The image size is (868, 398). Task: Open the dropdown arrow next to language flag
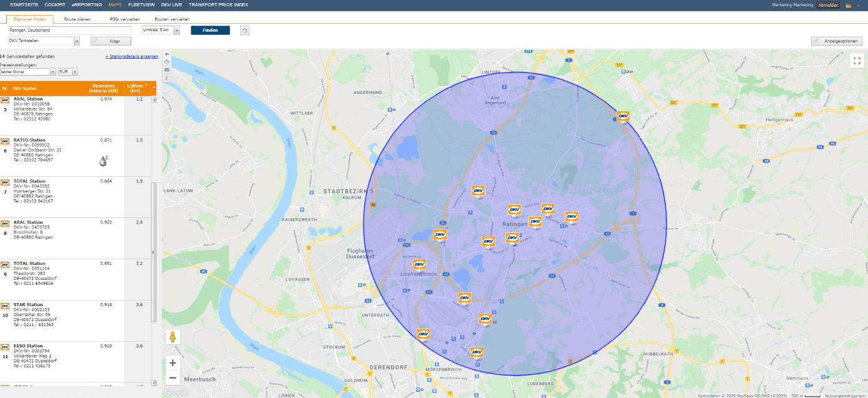point(859,5)
